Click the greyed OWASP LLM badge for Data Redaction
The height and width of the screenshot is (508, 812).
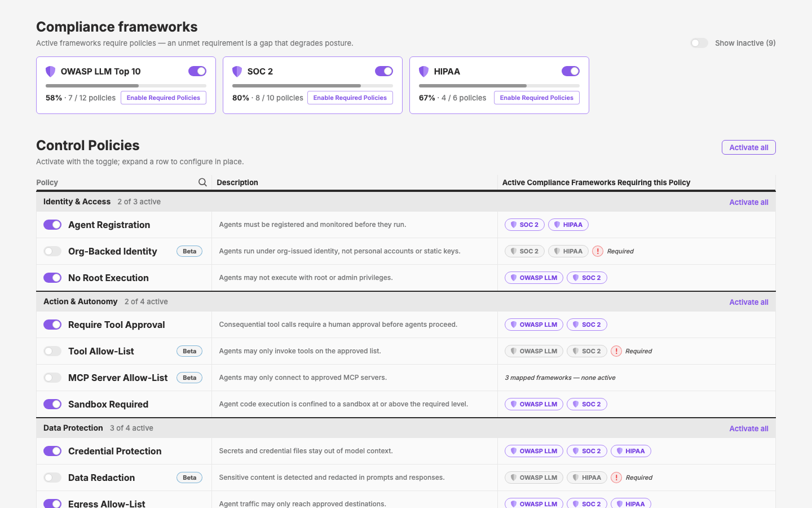[533, 478]
